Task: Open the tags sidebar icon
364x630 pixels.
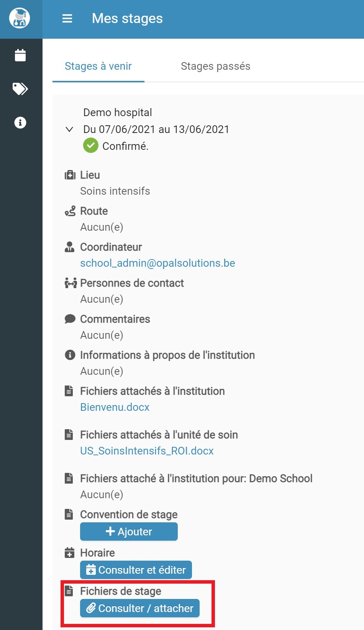Action: point(20,89)
